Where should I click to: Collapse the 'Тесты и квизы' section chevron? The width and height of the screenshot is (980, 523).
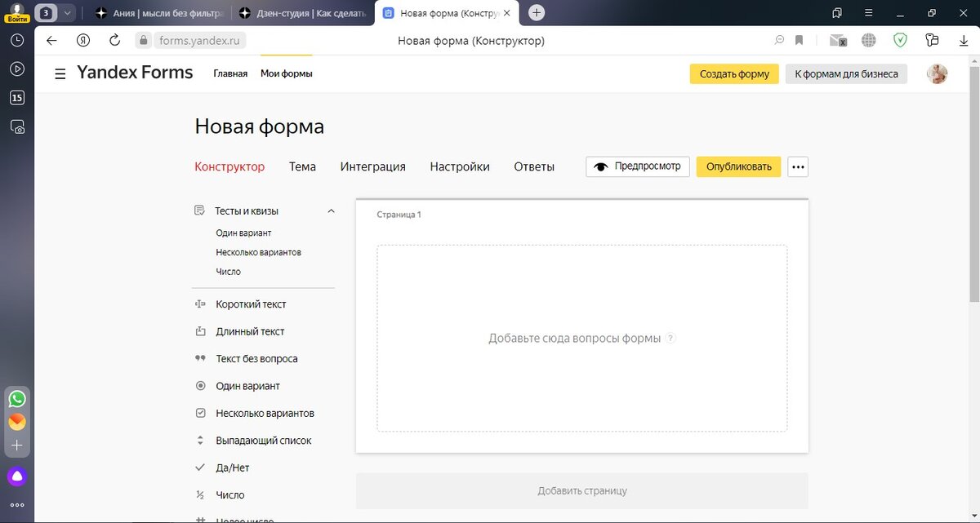point(331,211)
